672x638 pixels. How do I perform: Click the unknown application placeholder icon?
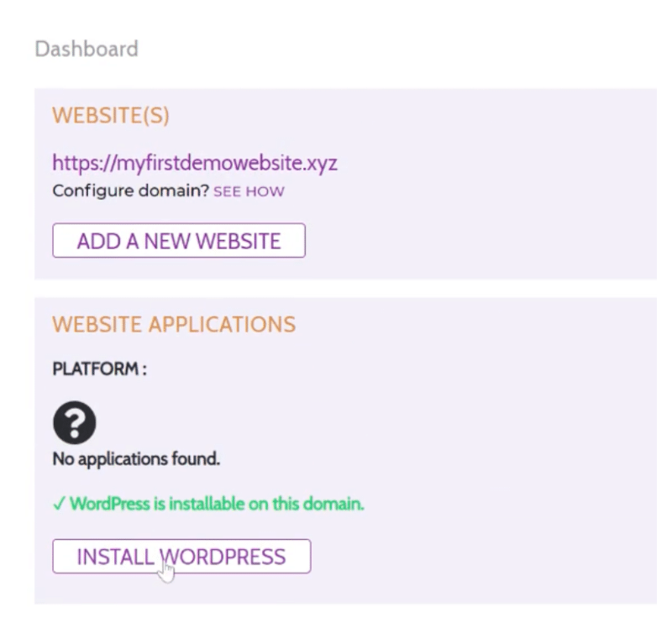[x=74, y=423]
